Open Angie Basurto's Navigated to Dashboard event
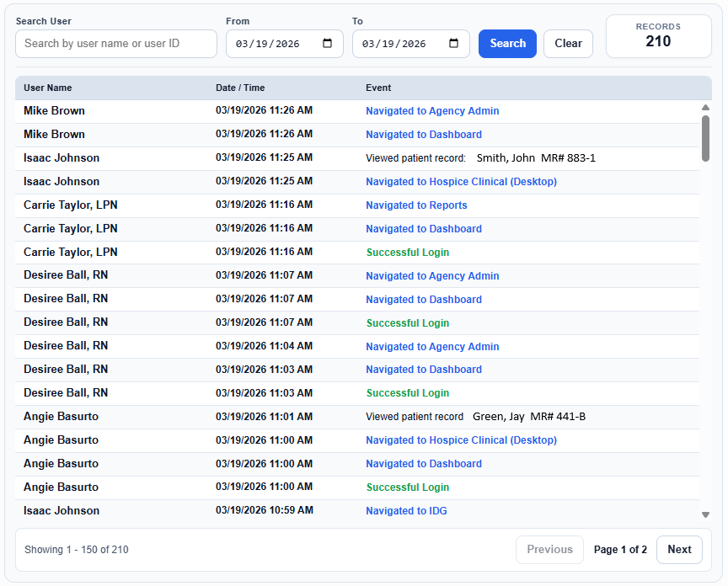This screenshot has width=728, height=586. (424, 464)
